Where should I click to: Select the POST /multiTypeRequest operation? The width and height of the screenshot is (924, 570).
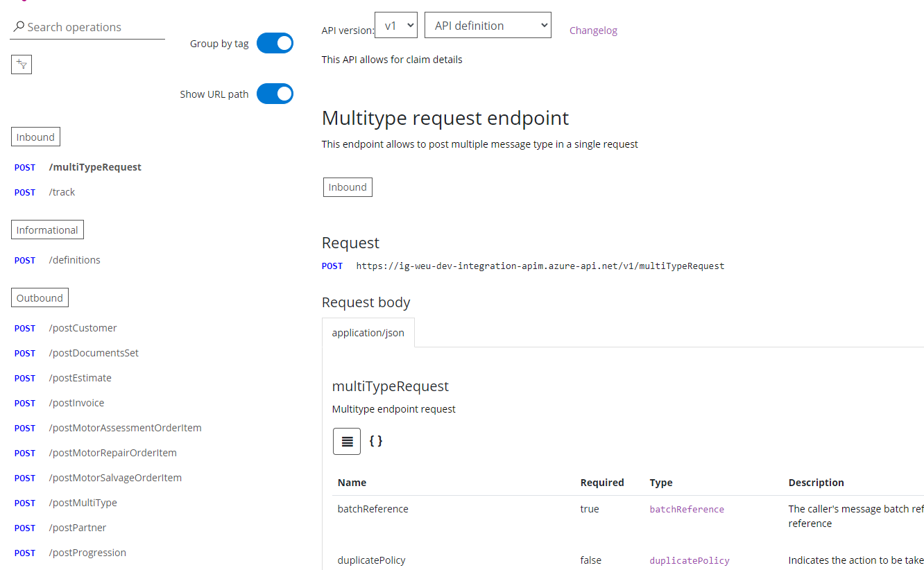(x=95, y=167)
